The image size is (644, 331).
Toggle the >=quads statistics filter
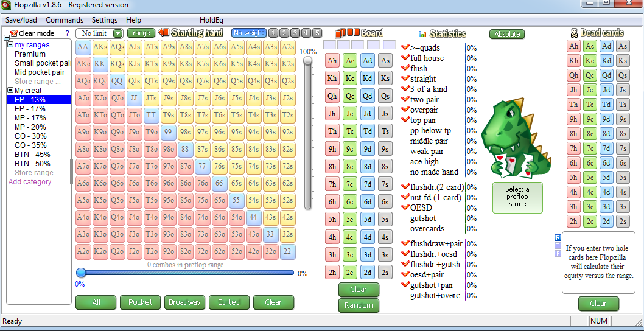click(x=405, y=47)
